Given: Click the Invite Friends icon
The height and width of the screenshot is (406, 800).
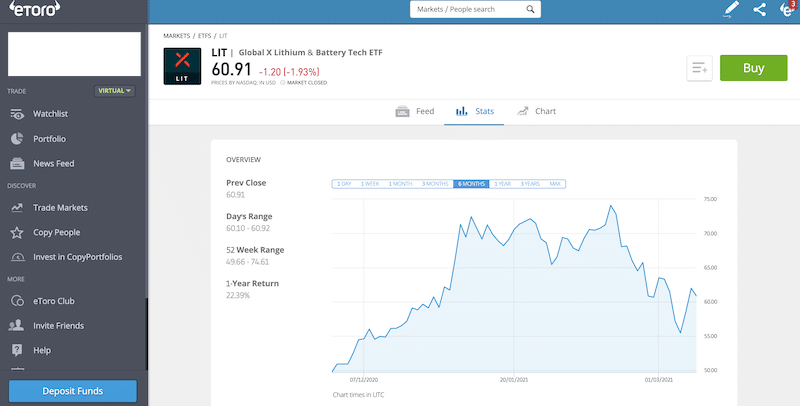Looking at the screenshot, I should click(17, 325).
